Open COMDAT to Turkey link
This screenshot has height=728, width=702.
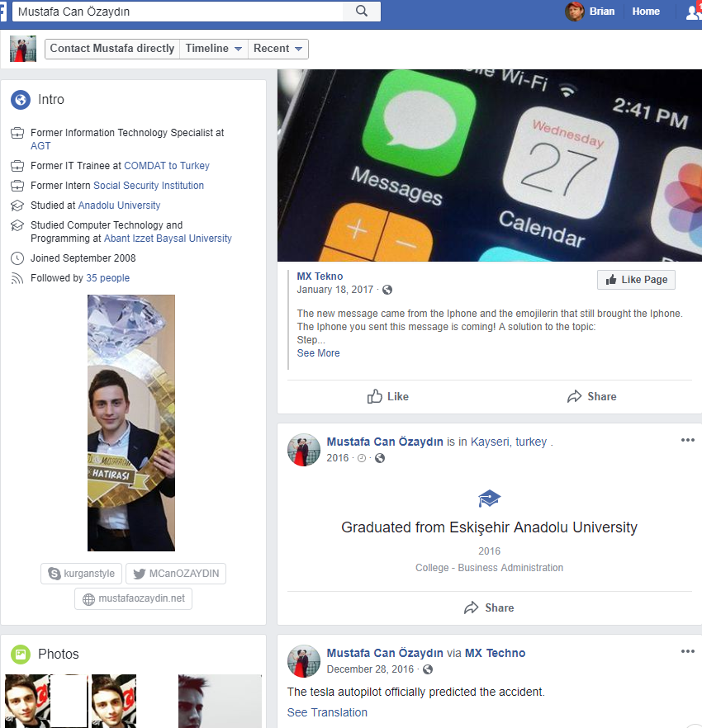pos(166,166)
